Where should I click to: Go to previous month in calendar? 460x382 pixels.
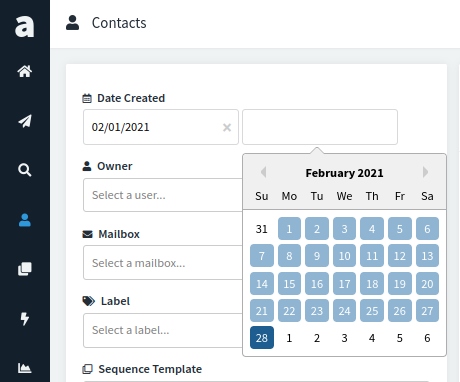click(x=263, y=172)
